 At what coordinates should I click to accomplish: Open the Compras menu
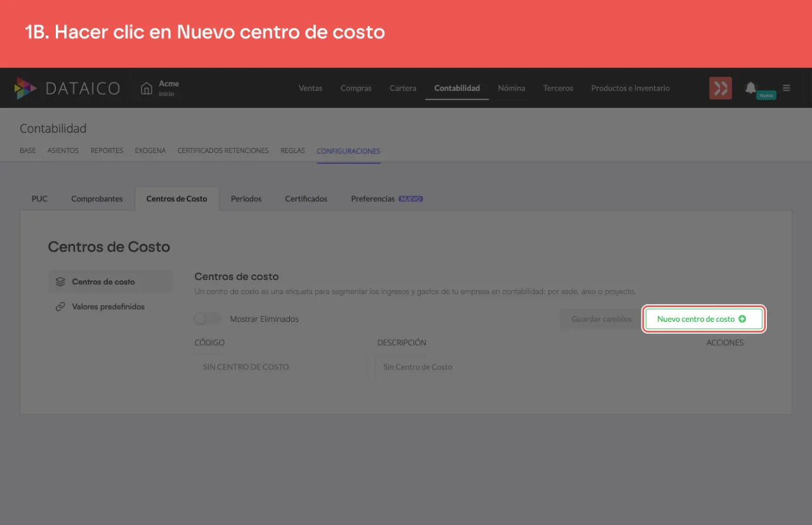pyautogui.click(x=356, y=88)
